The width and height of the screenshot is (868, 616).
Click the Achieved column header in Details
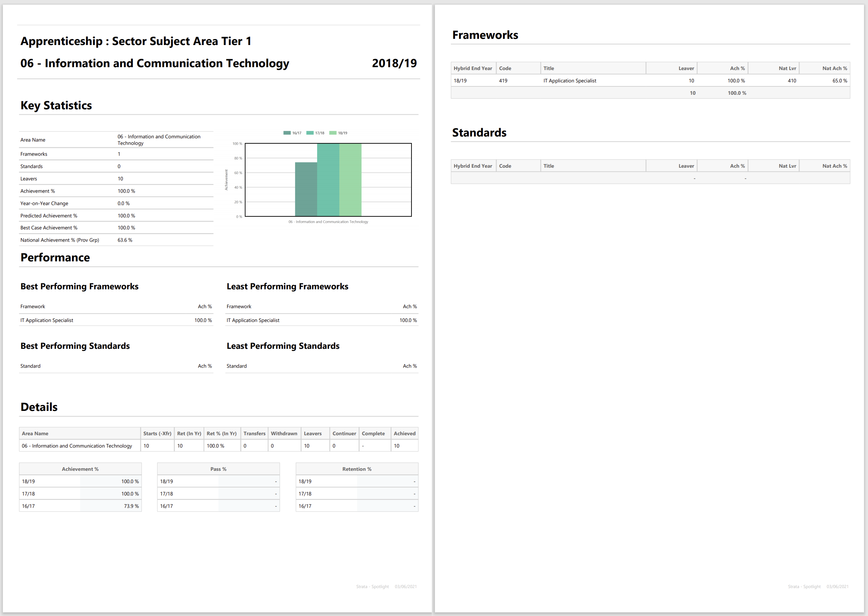pos(404,433)
